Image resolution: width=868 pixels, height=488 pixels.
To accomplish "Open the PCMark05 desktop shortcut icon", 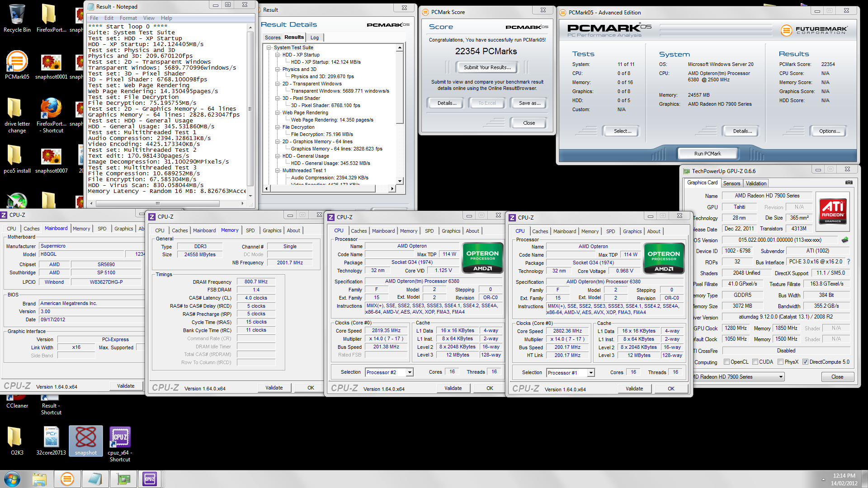I will [x=17, y=66].
